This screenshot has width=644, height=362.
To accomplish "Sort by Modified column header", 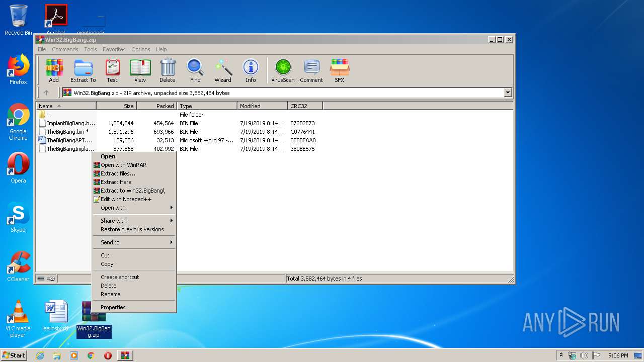I will [x=262, y=106].
